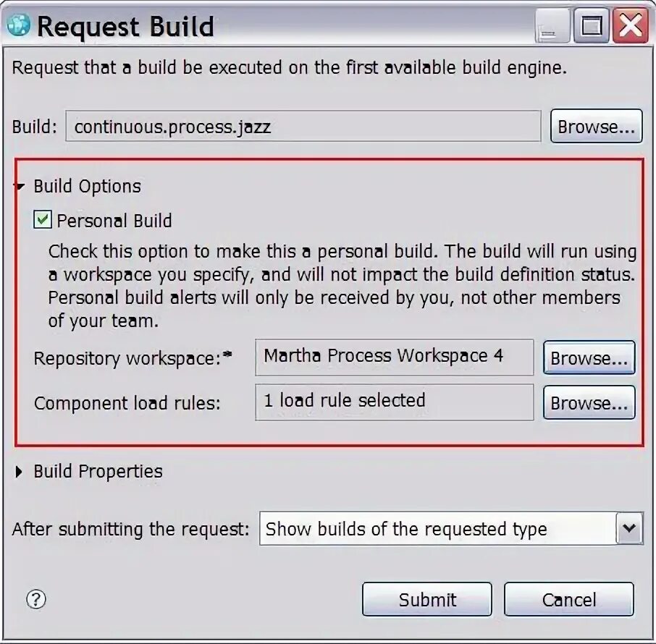Close the Request Build dialog
This screenshot has width=656, height=644.
point(631,26)
